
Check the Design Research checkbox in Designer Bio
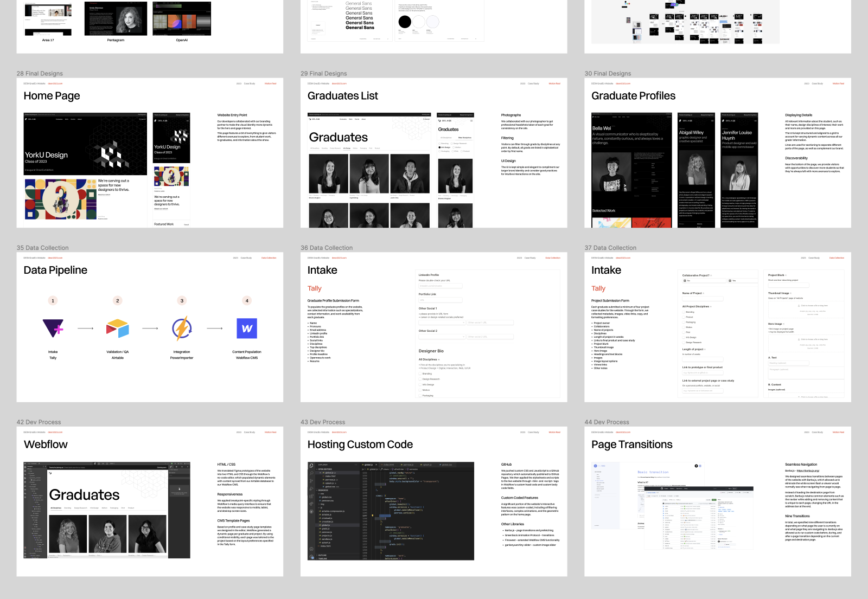click(420, 379)
